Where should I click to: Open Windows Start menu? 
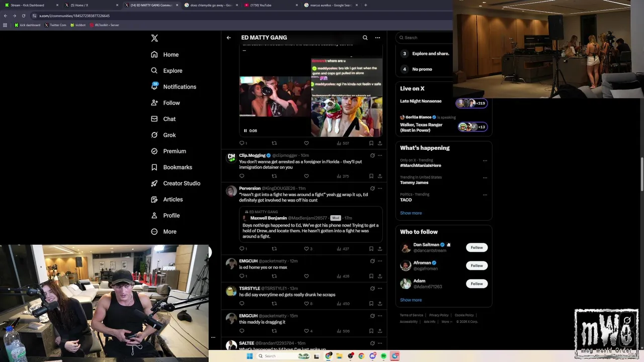pos(249,356)
